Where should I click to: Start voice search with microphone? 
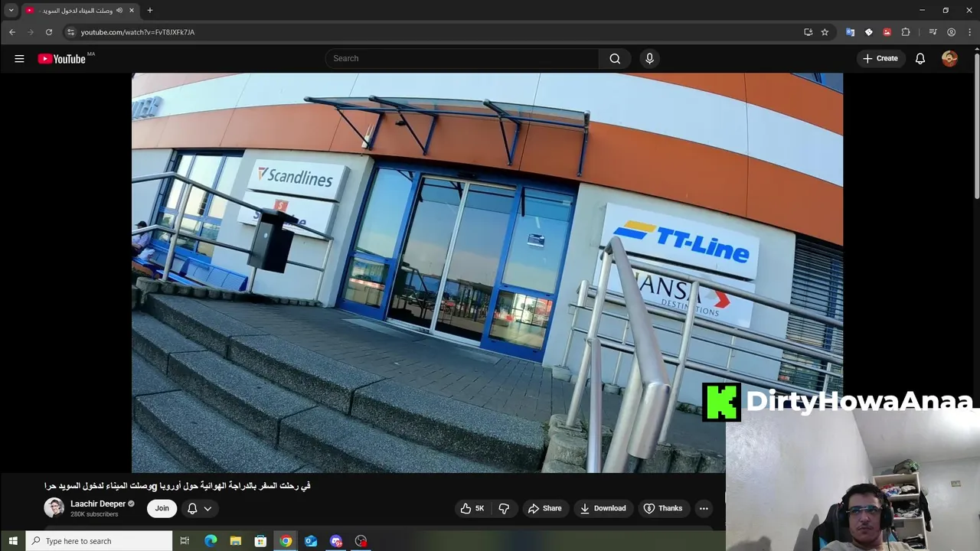click(649, 58)
